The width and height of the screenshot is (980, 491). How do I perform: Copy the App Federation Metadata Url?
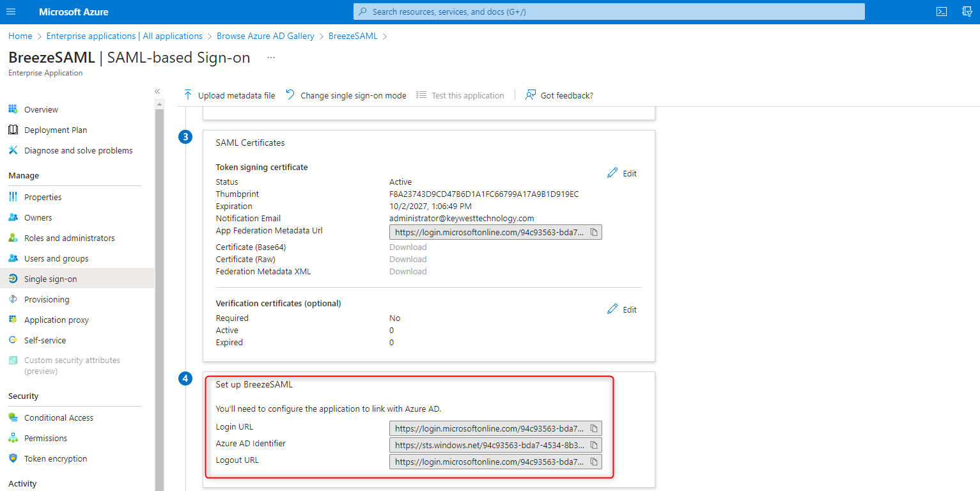(x=594, y=233)
